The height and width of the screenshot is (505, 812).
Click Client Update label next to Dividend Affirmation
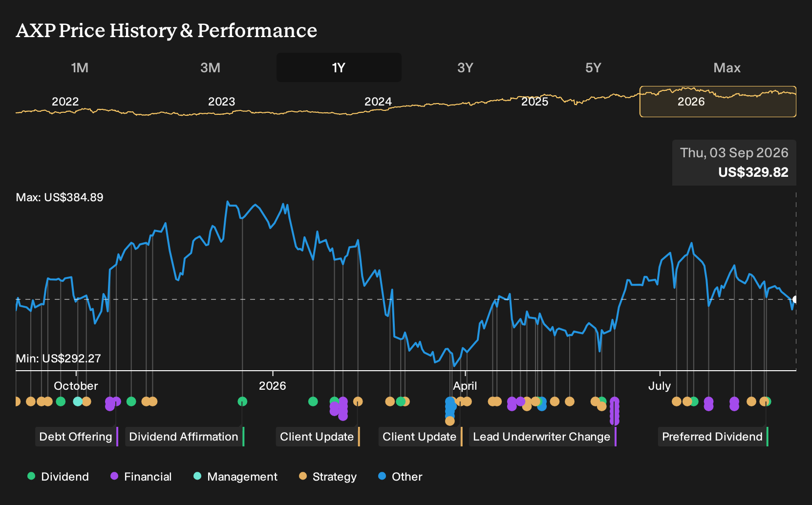click(x=318, y=437)
